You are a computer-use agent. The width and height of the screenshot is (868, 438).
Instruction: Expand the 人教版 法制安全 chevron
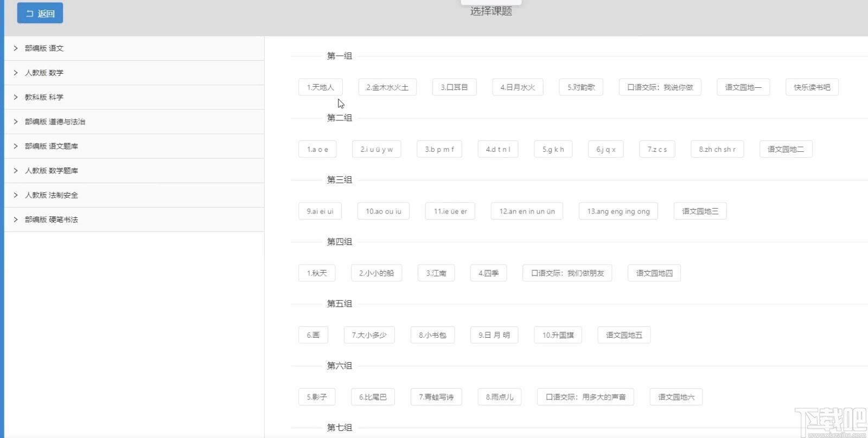16,195
